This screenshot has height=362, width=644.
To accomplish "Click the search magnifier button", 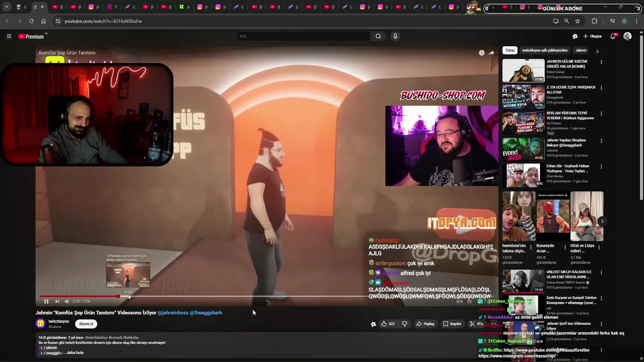I will (378, 36).
